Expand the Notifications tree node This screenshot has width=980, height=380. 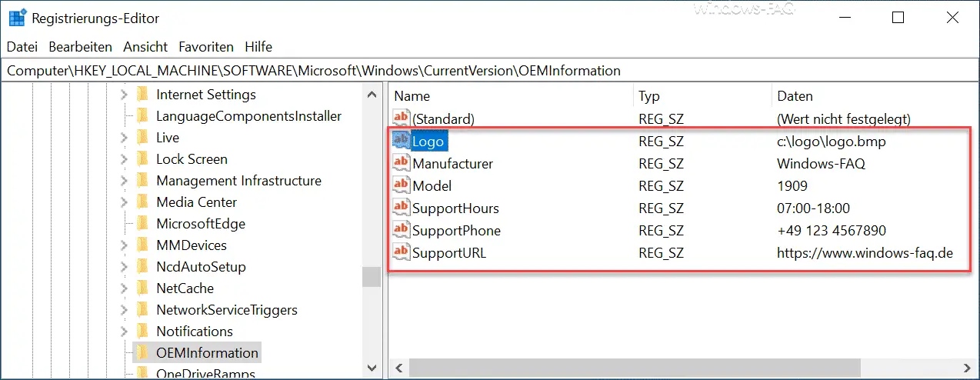[125, 332]
